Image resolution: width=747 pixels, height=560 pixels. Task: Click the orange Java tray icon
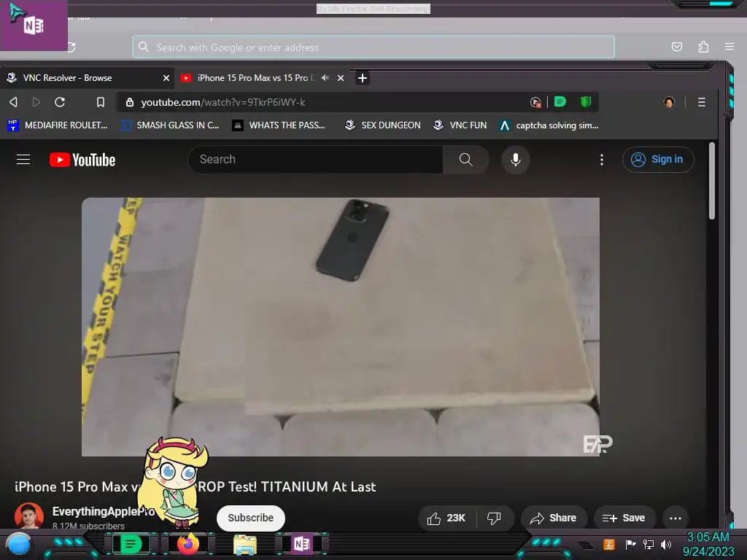[609, 544]
